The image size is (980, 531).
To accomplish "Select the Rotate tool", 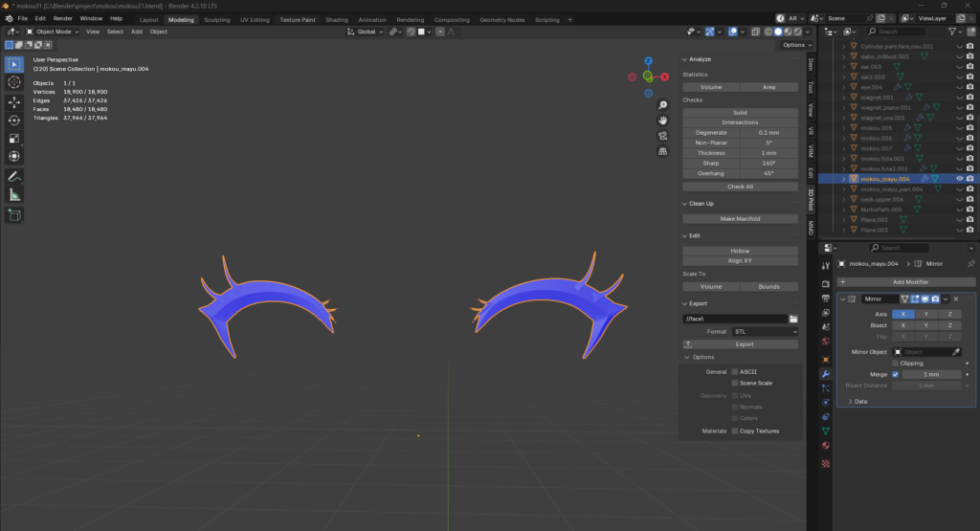I will (x=14, y=120).
